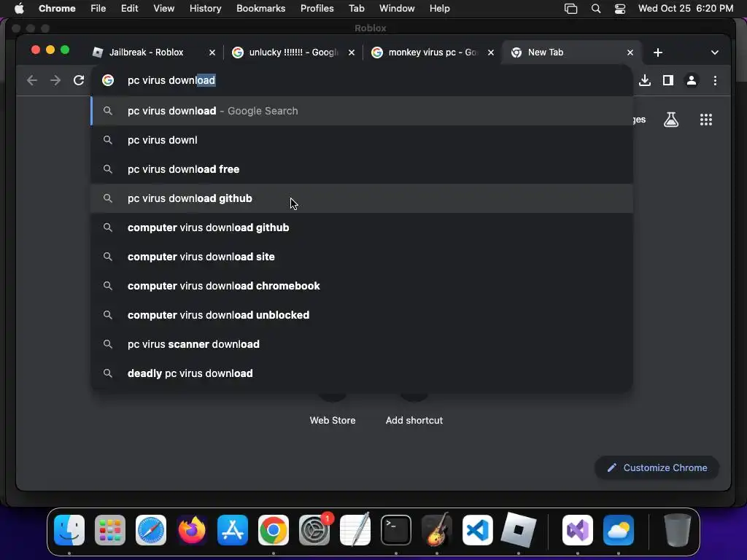
Task: Close the unlucky !!!!!!! Google tab
Action: (351, 52)
